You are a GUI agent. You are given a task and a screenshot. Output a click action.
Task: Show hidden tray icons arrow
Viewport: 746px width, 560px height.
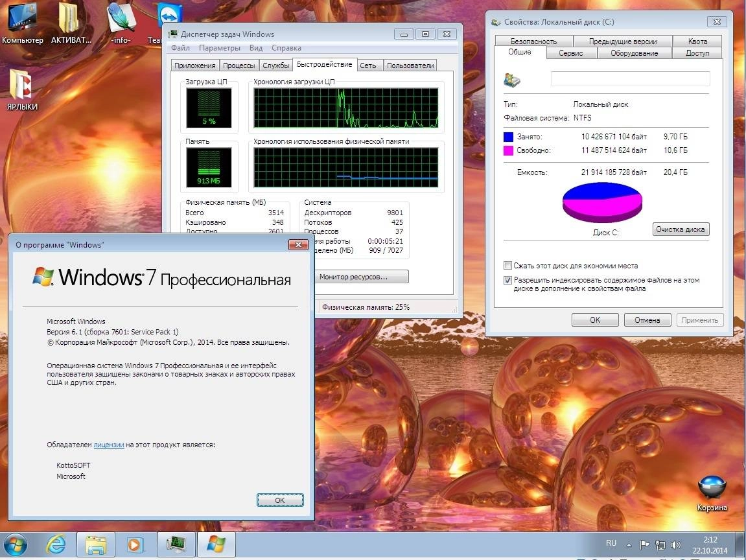point(629,545)
